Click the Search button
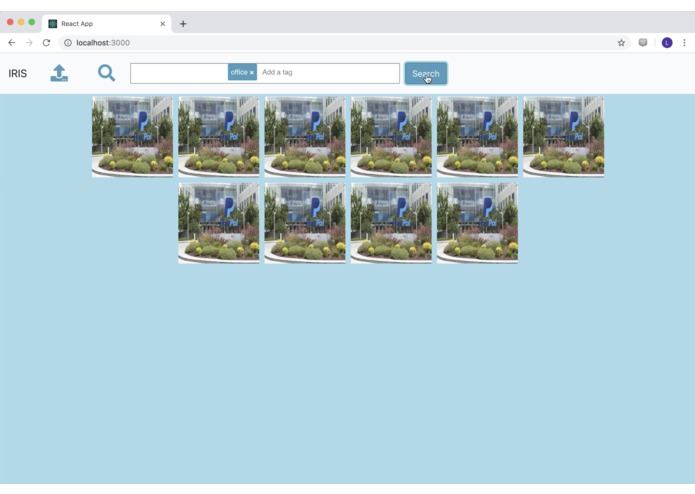This screenshot has height=494, width=695. coord(426,74)
